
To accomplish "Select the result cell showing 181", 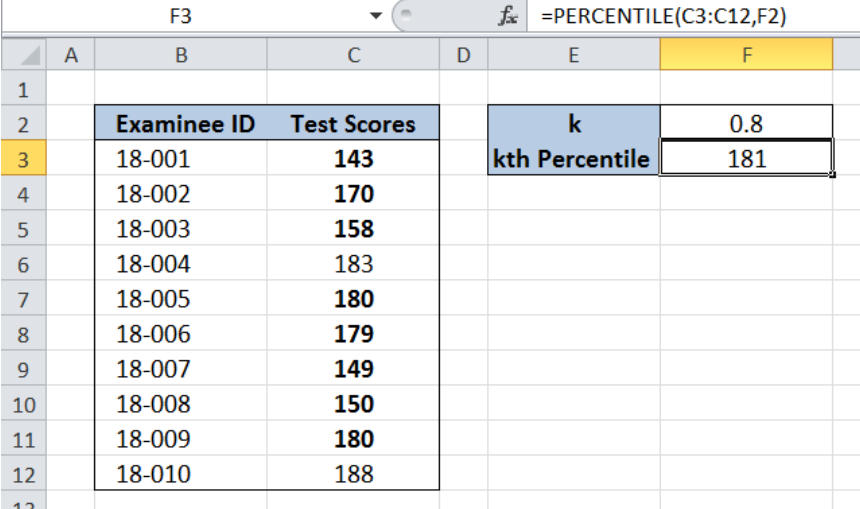I will [x=746, y=158].
